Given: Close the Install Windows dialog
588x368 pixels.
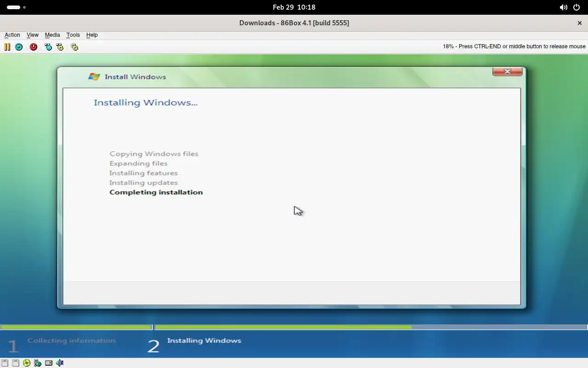Looking at the screenshot, I should pyautogui.click(x=508, y=71).
